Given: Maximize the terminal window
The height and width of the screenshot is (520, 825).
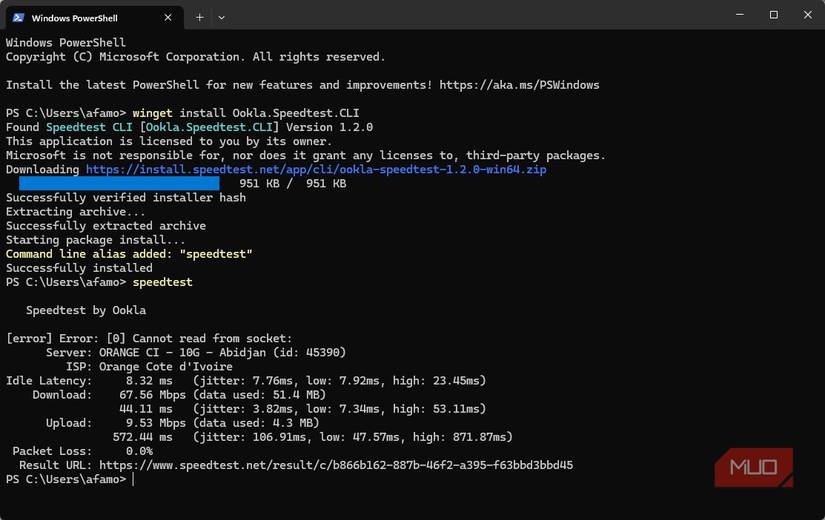Looking at the screenshot, I should point(773,15).
